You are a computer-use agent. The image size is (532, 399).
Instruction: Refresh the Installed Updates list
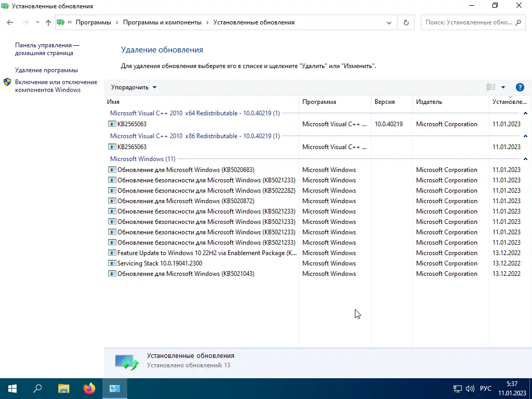point(406,22)
